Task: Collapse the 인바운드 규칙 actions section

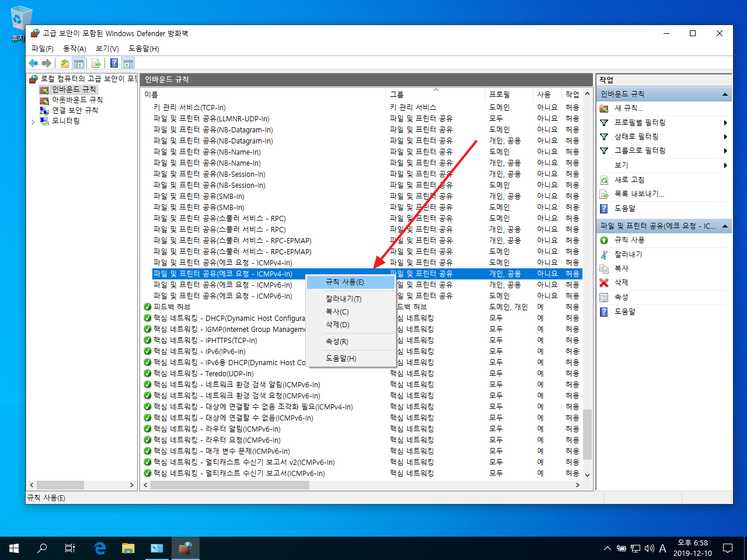Action: 725,94
